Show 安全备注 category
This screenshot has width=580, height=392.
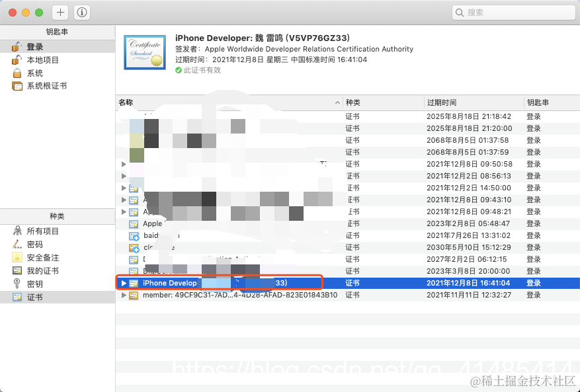pyautogui.click(x=58, y=257)
